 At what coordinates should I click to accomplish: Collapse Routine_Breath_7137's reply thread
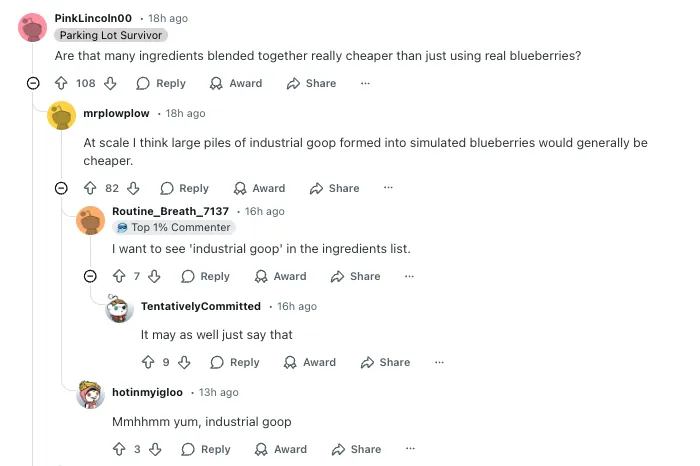coord(90,276)
